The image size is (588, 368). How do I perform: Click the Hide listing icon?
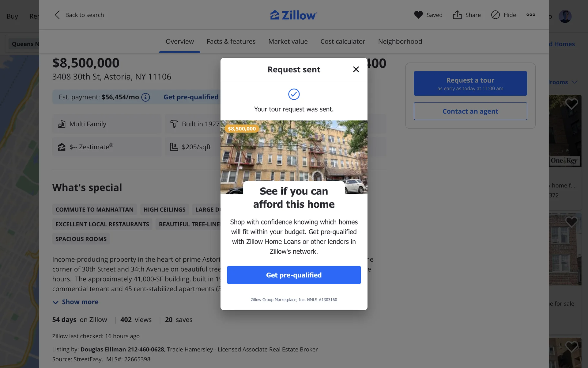point(496,15)
